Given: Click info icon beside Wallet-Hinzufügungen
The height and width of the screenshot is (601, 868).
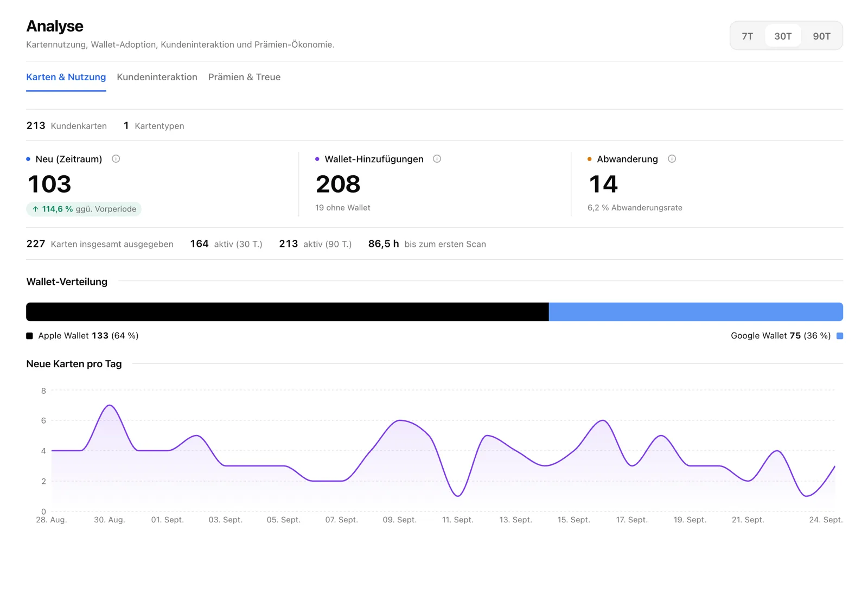Looking at the screenshot, I should pyautogui.click(x=437, y=159).
